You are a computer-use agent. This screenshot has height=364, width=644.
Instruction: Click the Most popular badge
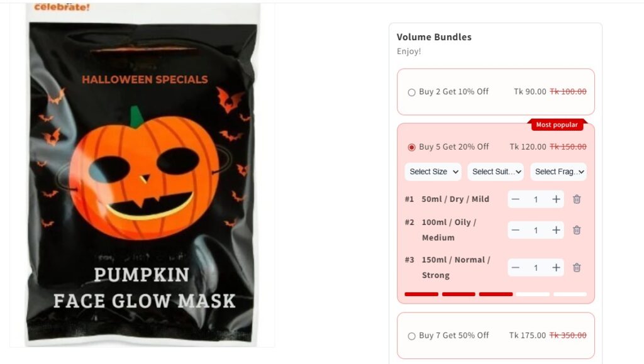557,124
